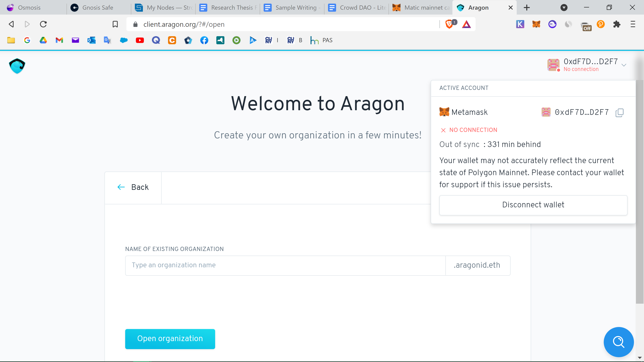Image resolution: width=644 pixels, height=362 pixels.
Task: Click the Back link with arrow
Action: (133, 187)
